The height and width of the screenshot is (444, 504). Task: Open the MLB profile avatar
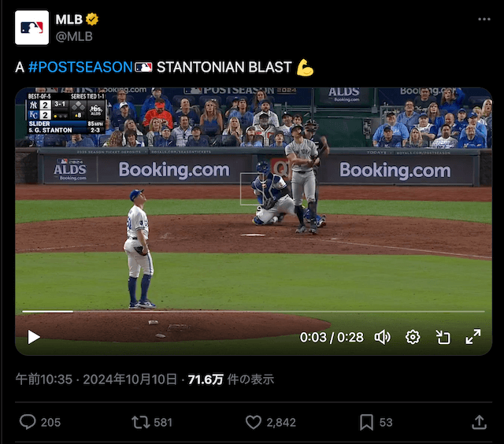click(x=31, y=28)
